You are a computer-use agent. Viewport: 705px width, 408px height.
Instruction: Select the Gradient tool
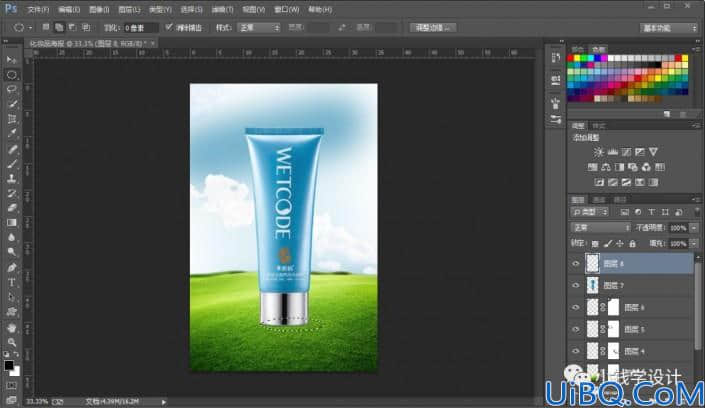pos(12,223)
